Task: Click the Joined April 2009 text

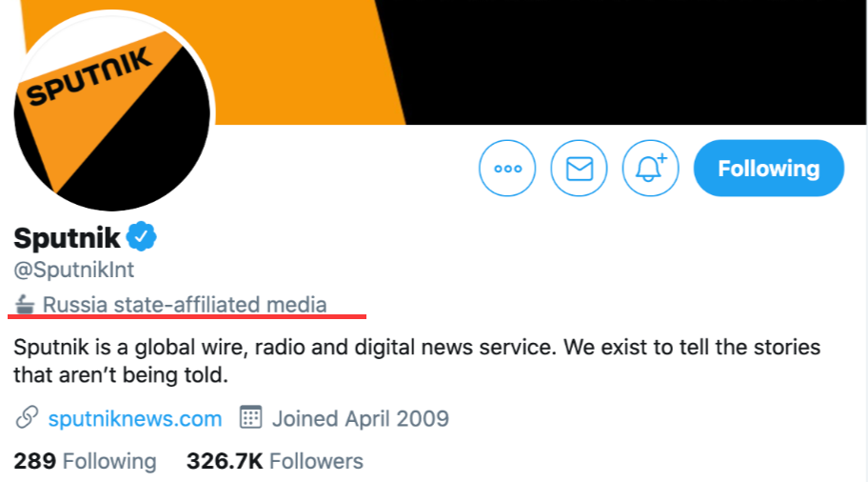Action: click(x=361, y=419)
